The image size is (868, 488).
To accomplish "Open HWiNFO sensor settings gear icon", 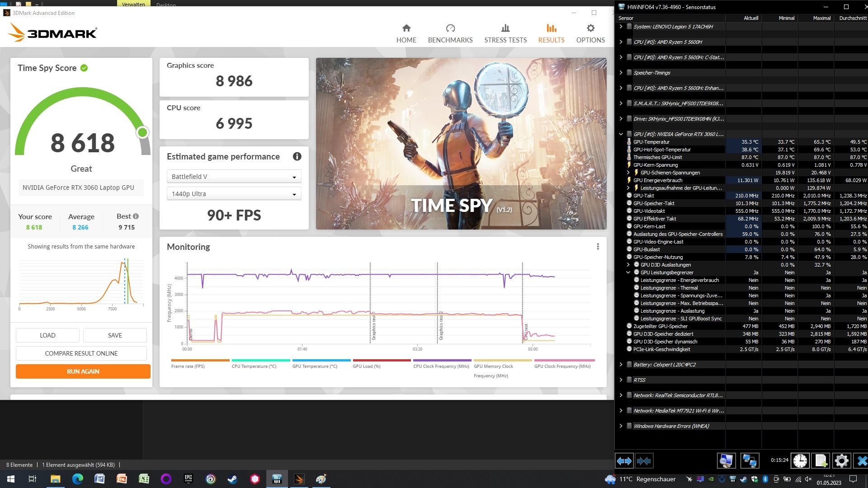I will pyautogui.click(x=841, y=461).
